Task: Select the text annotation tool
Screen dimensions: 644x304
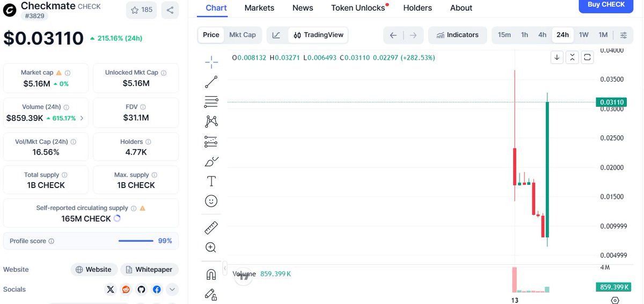Action: point(211,181)
